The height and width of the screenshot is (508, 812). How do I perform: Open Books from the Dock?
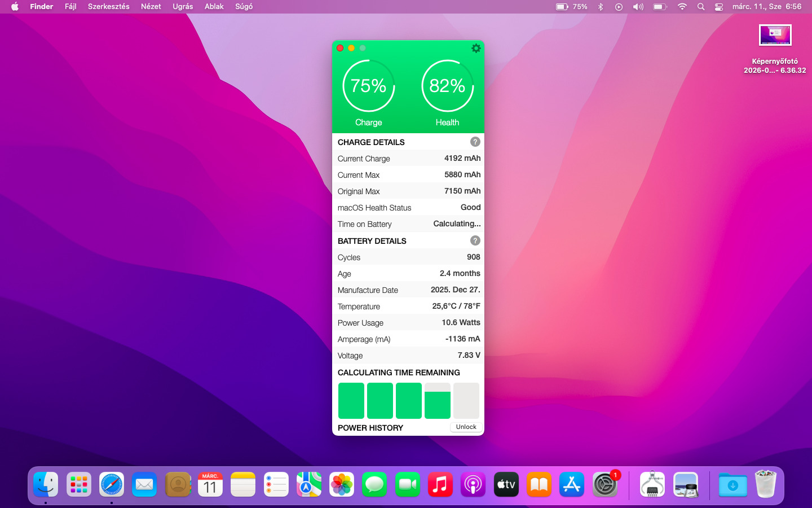(x=539, y=484)
